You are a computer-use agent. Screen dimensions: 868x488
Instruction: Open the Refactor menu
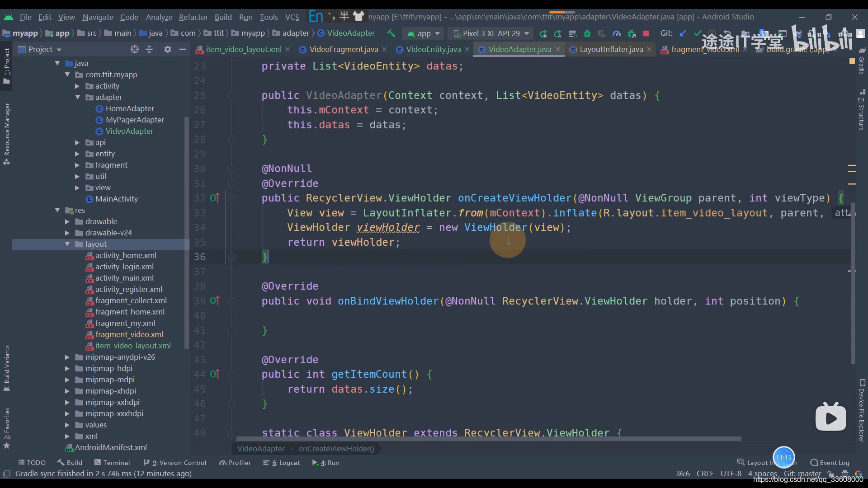pyautogui.click(x=193, y=17)
